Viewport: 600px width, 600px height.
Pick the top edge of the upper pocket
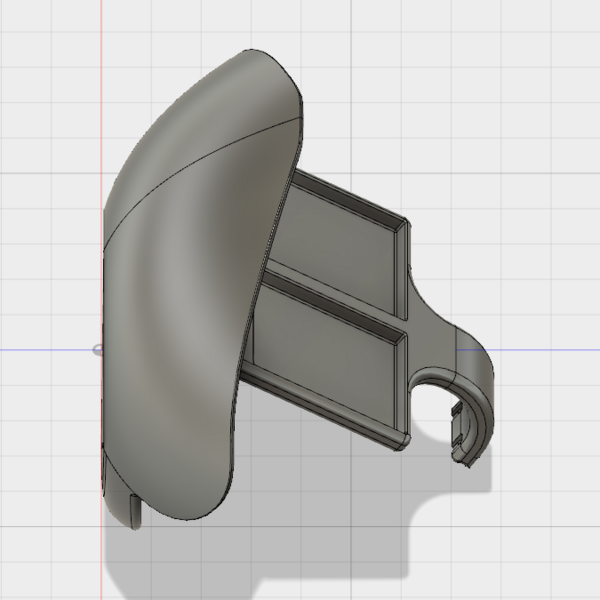click(350, 193)
